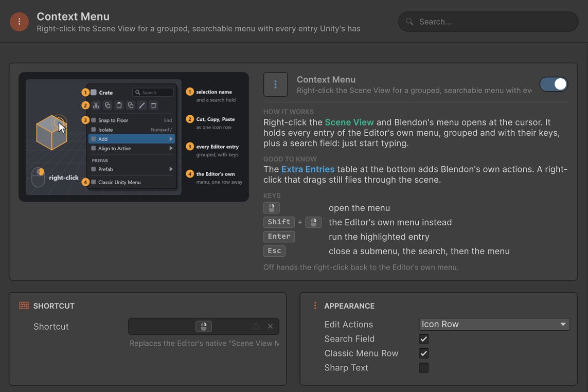Uncheck the Search Field checkbox

pos(424,338)
